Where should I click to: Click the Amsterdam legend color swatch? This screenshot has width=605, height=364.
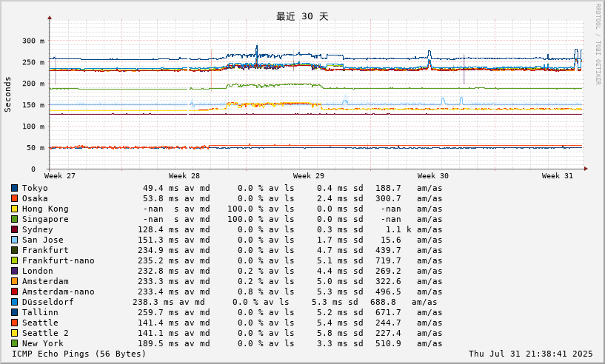(14, 281)
